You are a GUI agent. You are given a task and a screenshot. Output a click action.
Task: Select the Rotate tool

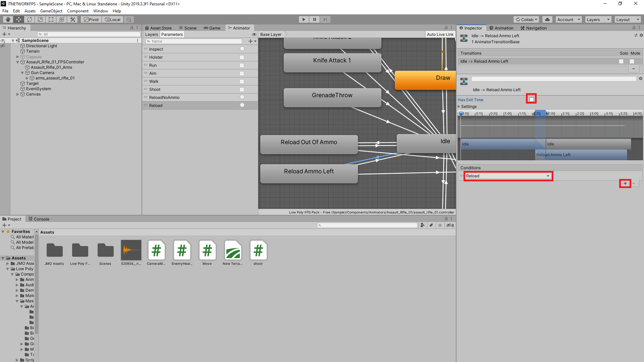(x=30, y=19)
